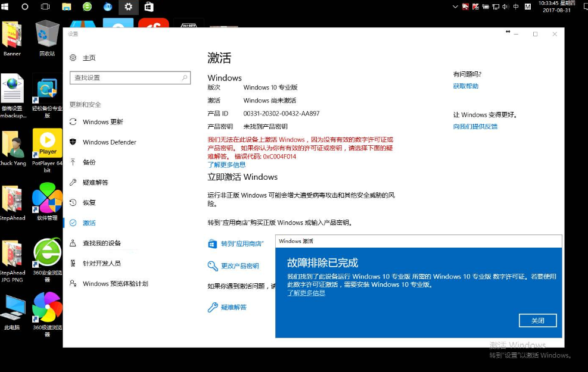Click the store icon beside 转到"应用商店"
588x372 pixels.
click(x=213, y=244)
